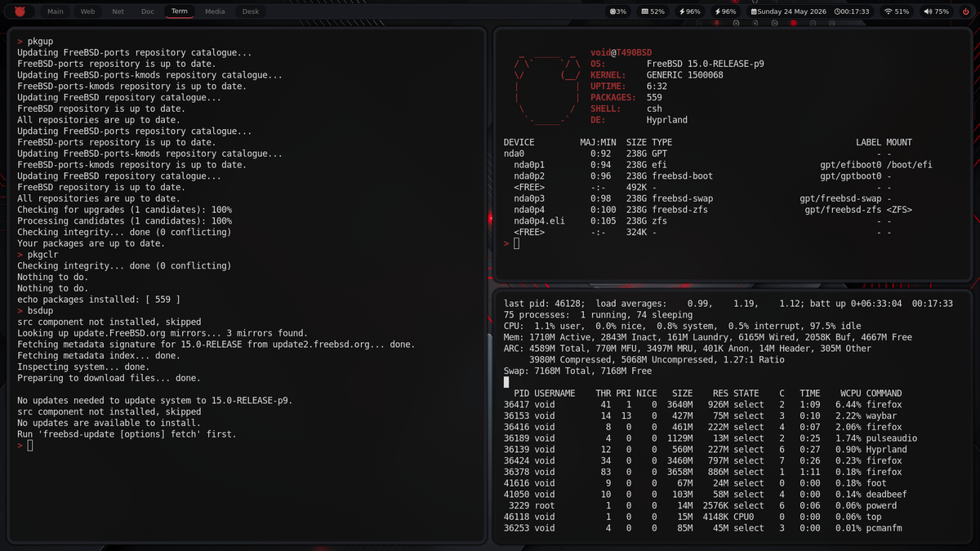Select the powerd process row owned by root
Viewport: 980px width, 551px height.
coord(700,506)
